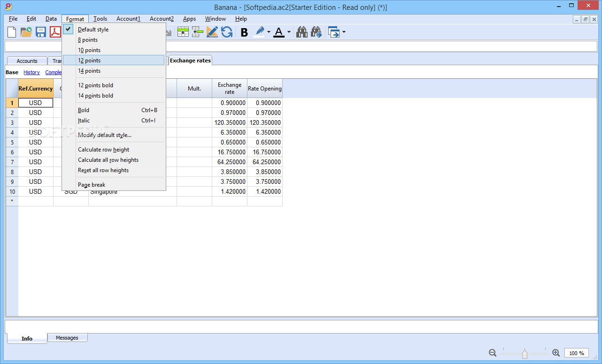Open Modify default style dialog
Viewport: 602px width, 364px height.
pyautogui.click(x=114, y=135)
